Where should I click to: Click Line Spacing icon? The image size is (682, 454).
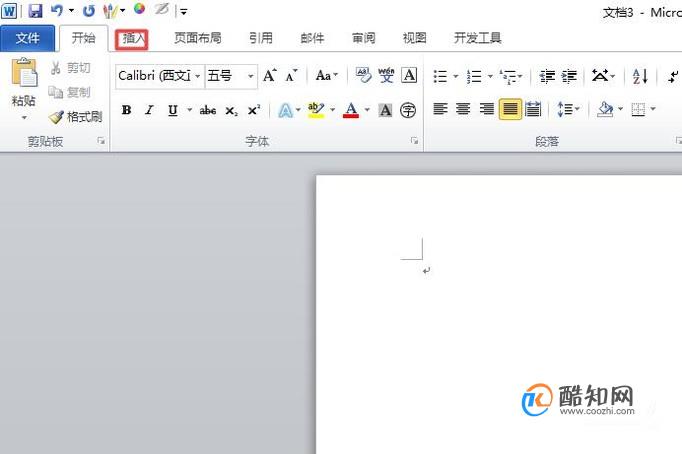pos(565,109)
